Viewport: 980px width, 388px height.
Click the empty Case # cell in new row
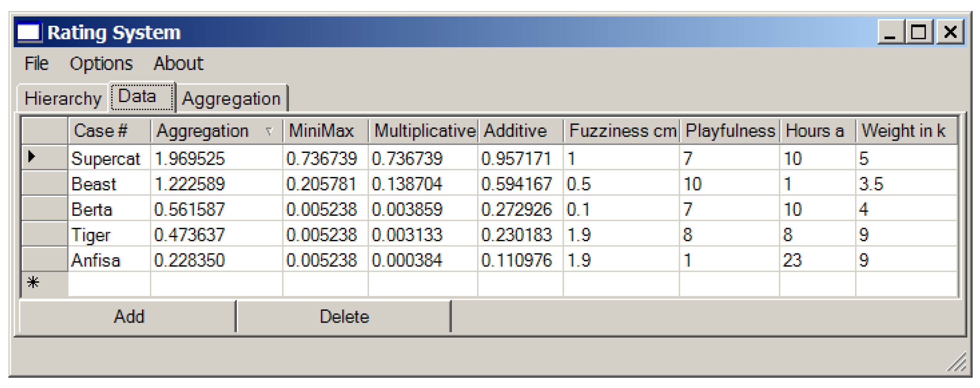[109, 284]
